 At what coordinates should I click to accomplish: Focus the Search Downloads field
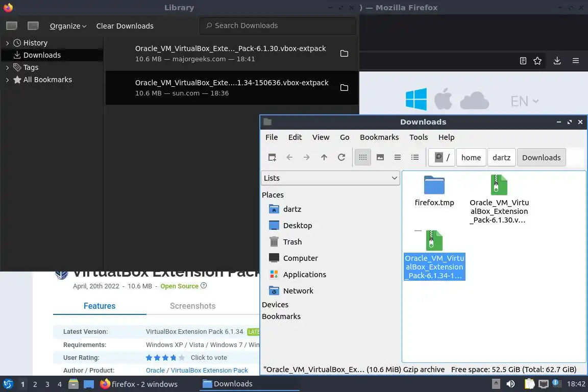pyautogui.click(x=278, y=26)
